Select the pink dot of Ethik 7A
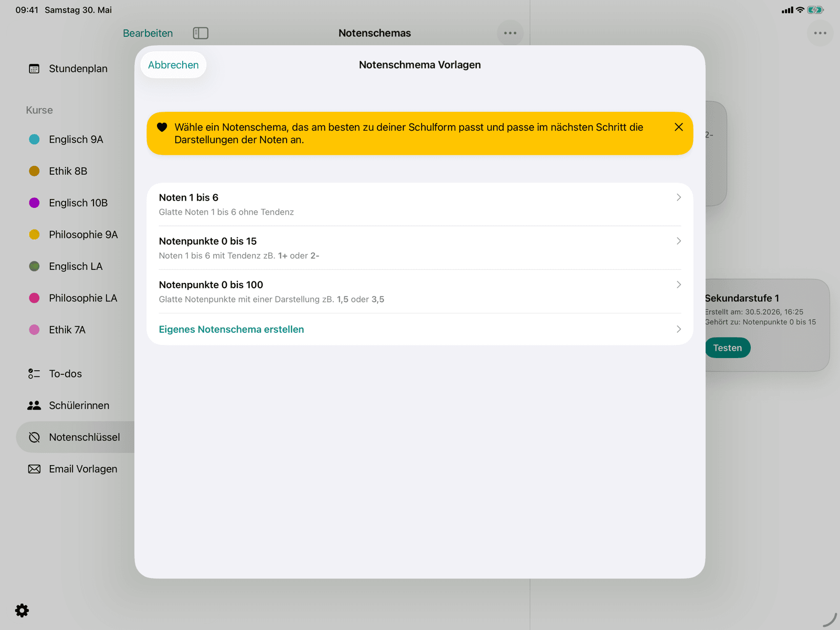The width and height of the screenshot is (840, 630). click(34, 330)
